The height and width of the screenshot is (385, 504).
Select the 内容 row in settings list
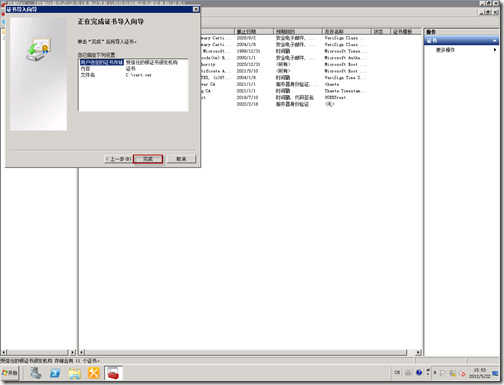coord(133,69)
